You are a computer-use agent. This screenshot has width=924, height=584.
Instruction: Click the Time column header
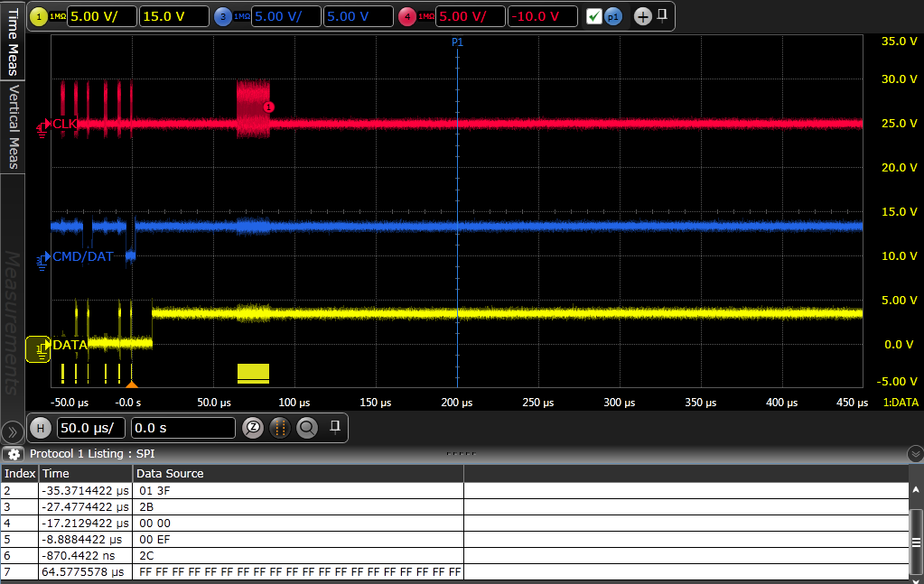point(86,474)
